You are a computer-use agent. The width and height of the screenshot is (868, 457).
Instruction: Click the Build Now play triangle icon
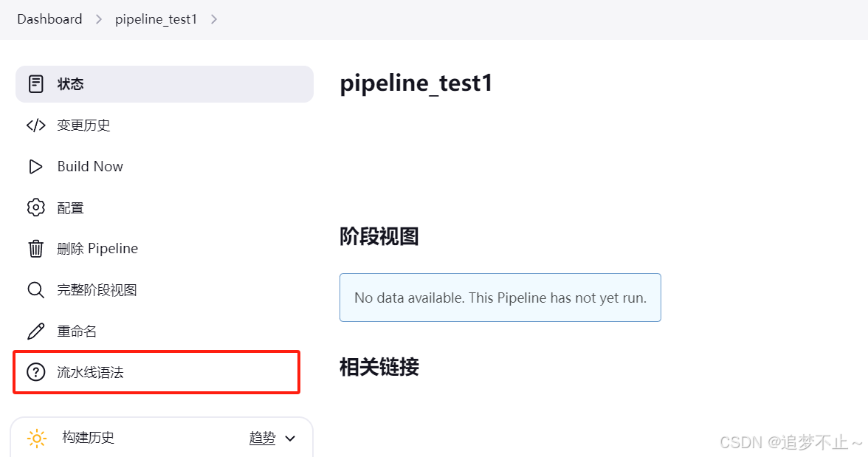click(x=35, y=167)
